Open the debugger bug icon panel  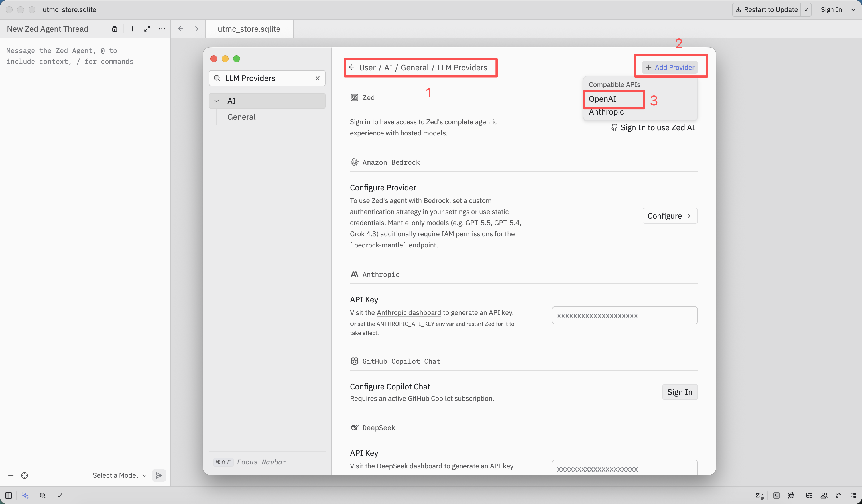coord(791,495)
